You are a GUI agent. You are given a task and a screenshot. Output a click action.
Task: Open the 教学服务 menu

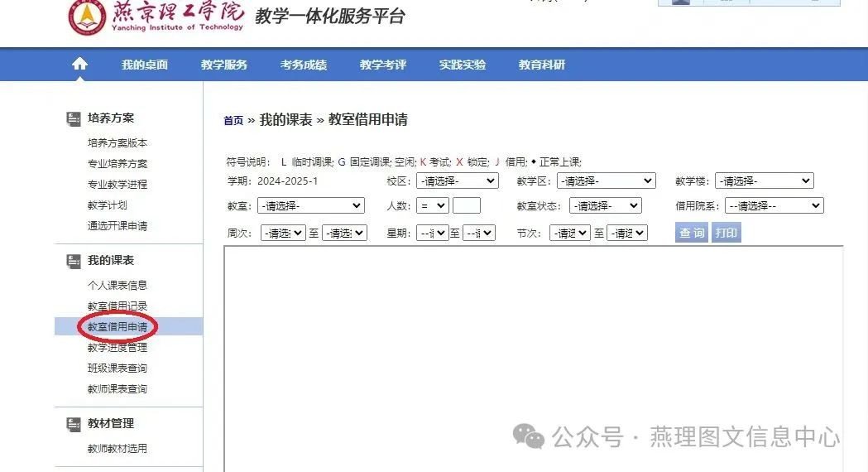[x=223, y=65]
